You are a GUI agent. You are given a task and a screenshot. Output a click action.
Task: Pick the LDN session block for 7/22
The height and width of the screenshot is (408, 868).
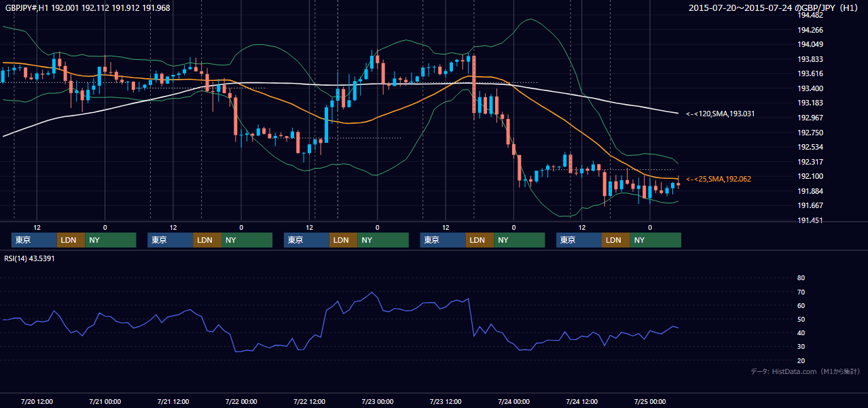[x=343, y=240]
